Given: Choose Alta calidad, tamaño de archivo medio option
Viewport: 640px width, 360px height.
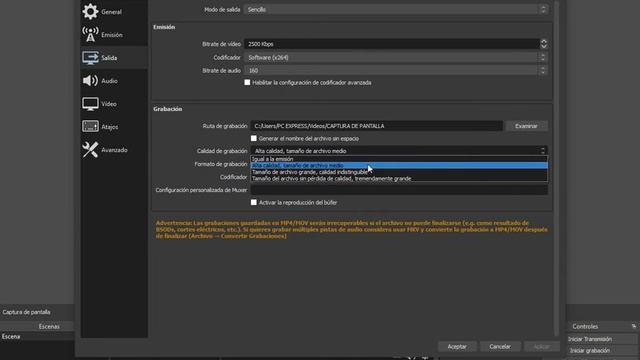Looking at the screenshot, I should (399, 166).
